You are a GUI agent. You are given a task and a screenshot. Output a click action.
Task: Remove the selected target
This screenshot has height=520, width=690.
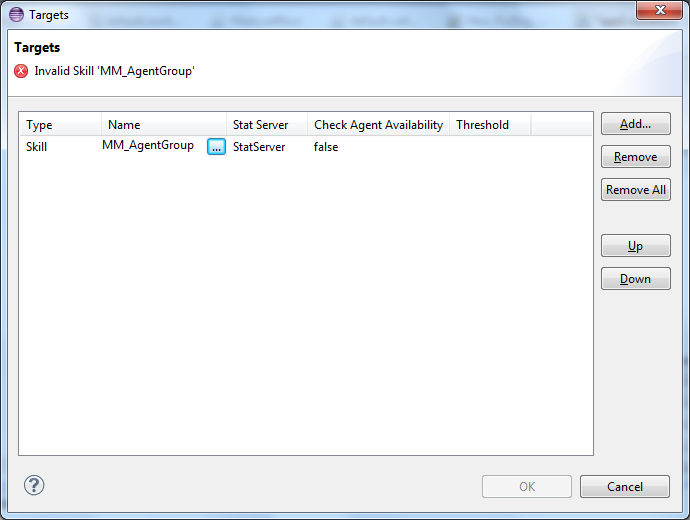click(635, 157)
